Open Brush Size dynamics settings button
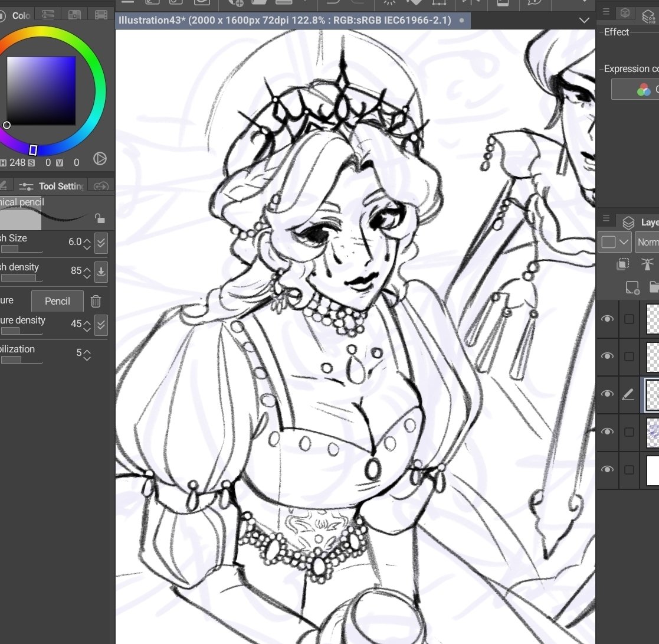 tap(101, 243)
